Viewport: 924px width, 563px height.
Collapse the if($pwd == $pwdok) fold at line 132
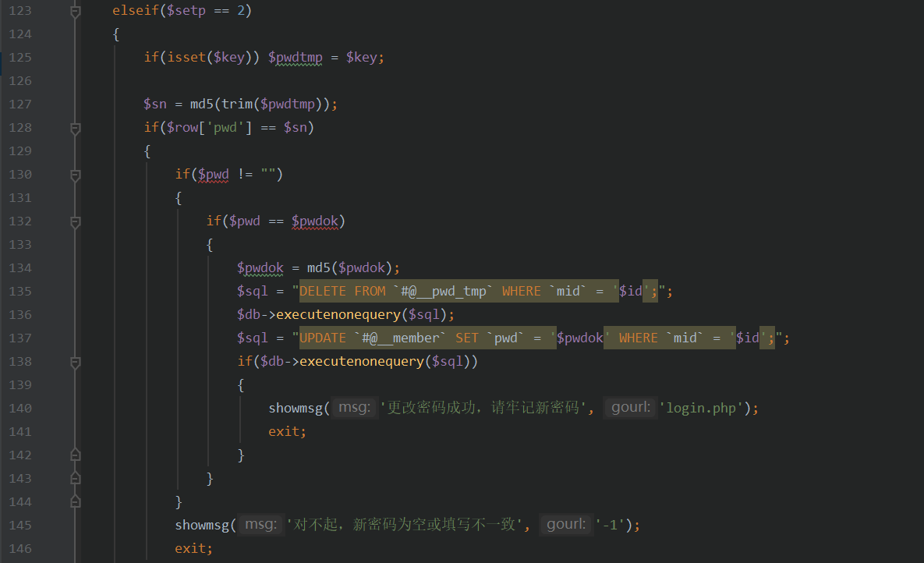pos(76,221)
